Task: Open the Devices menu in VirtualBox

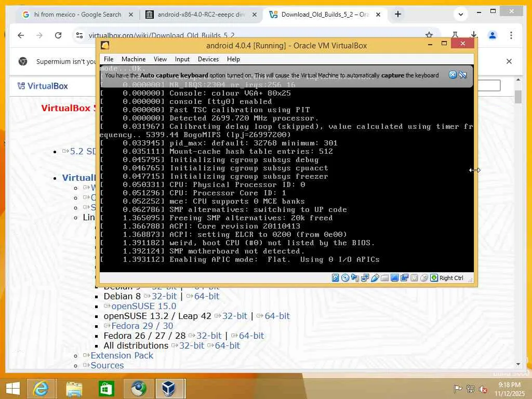Action: point(208,59)
